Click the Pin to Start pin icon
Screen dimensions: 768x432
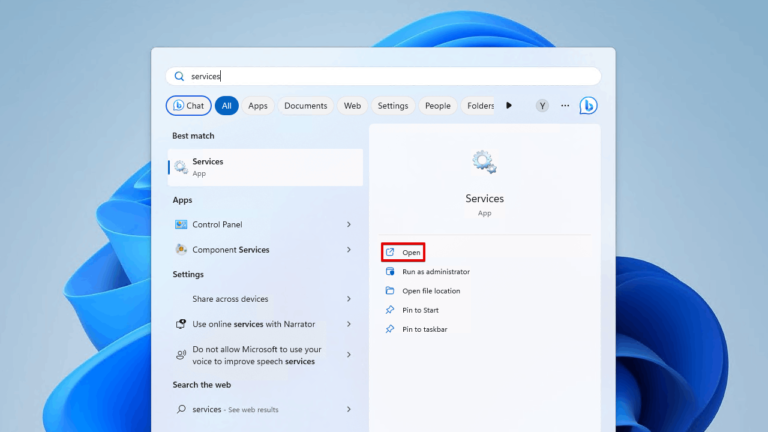tap(390, 310)
